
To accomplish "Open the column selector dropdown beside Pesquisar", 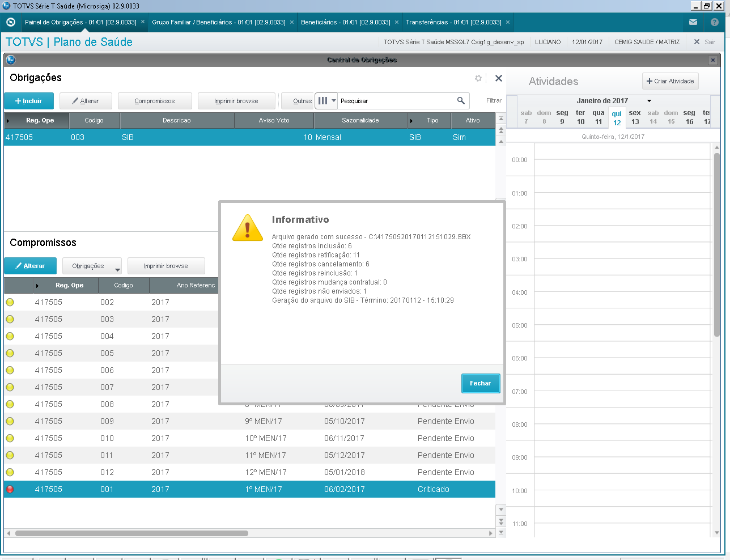I will click(x=326, y=101).
